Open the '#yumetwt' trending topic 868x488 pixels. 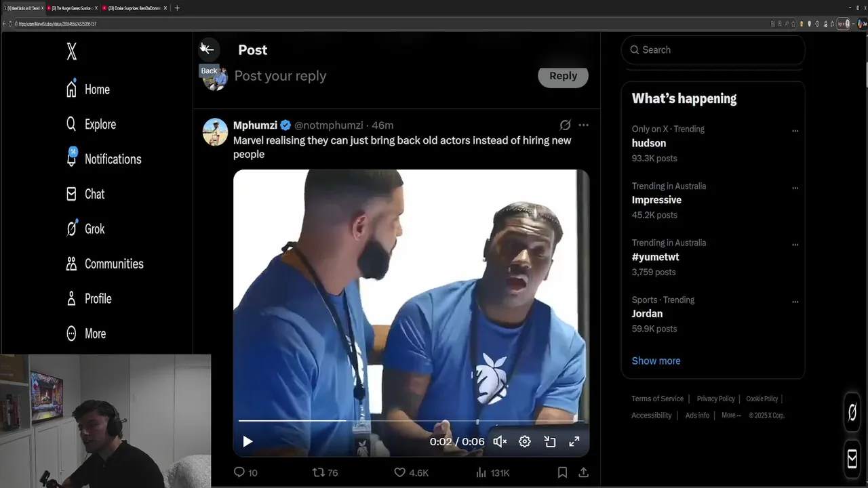(x=655, y=257)
